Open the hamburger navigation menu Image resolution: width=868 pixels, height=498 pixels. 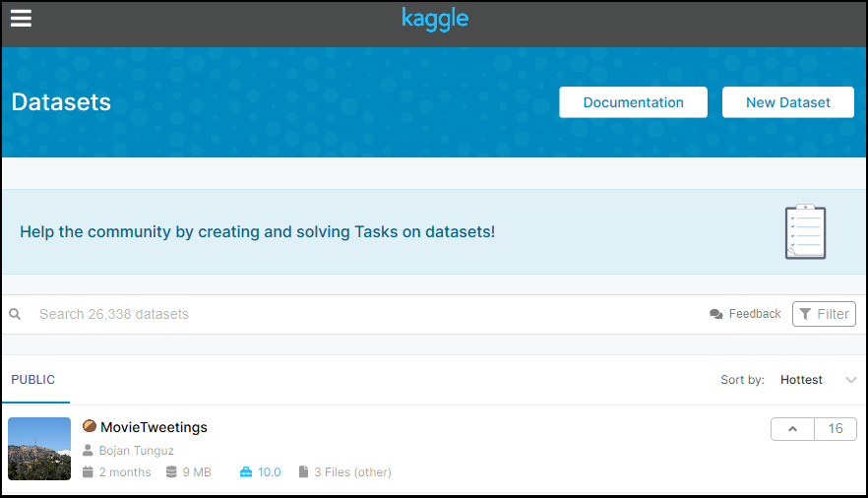[21, 19]
